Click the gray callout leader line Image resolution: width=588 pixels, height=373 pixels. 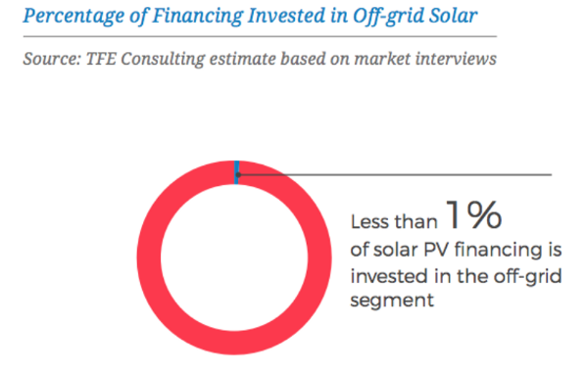pyautogui.click(x=396, y=174)
